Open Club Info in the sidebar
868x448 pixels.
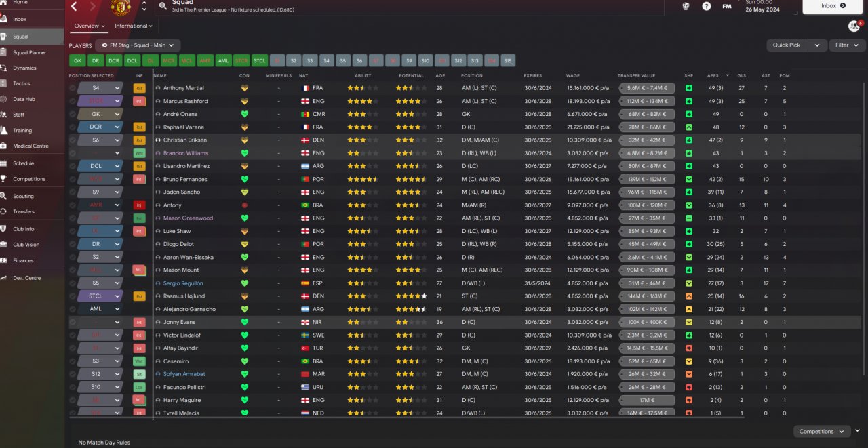coord(32,229)
